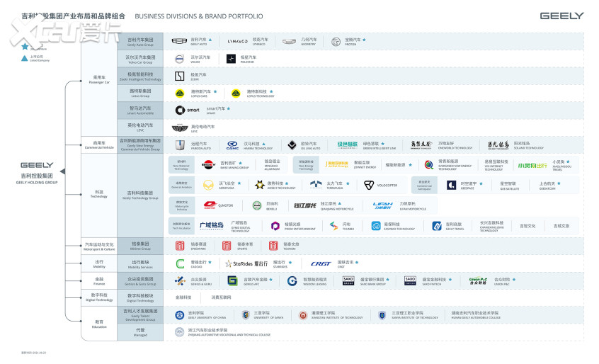Click the green Xiaolinggou Travel logo

532,166
